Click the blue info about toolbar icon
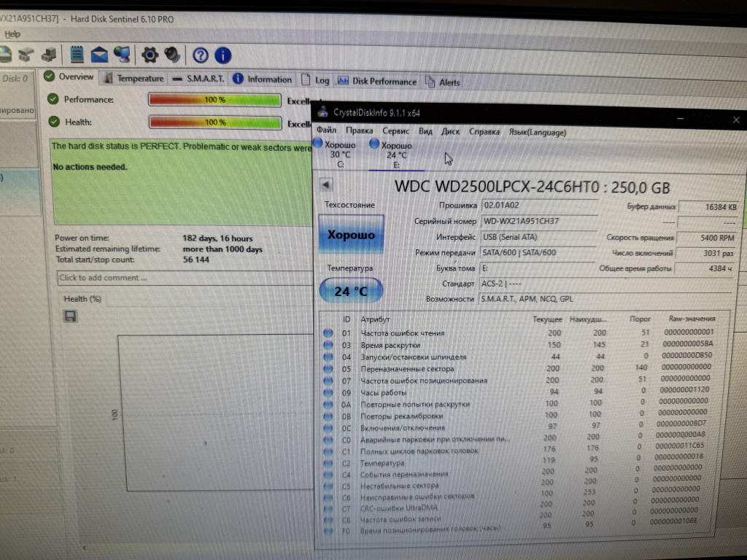The height and width of the screenshot is (560, 747). point(223,55)
